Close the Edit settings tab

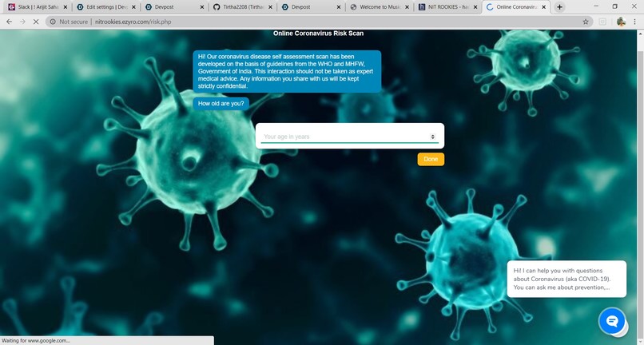133,7
